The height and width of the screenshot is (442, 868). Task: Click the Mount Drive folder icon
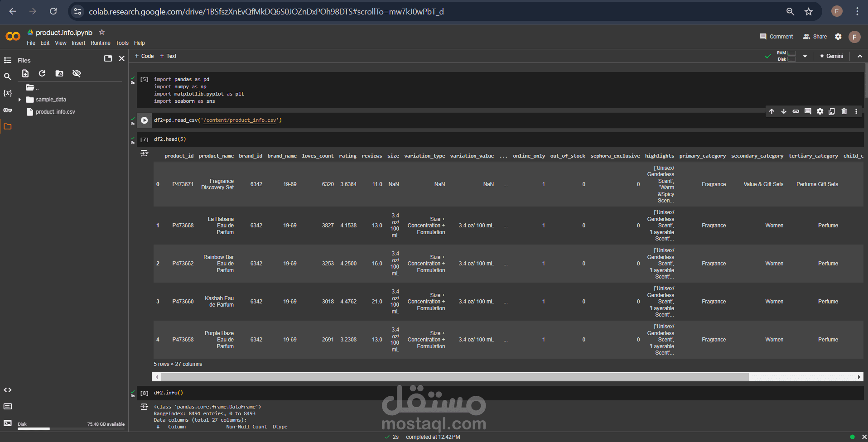tap(59, 73)
